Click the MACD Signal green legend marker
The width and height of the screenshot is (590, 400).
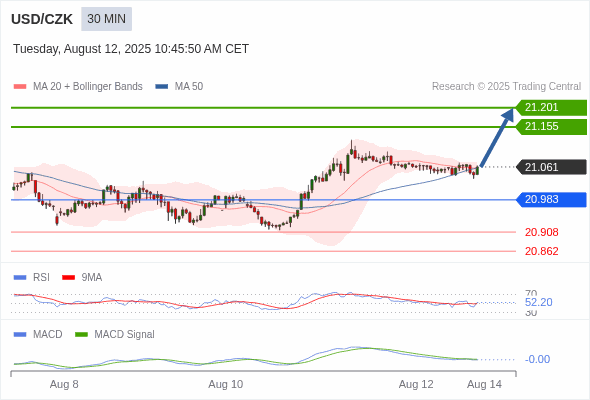tap(81, 335)
